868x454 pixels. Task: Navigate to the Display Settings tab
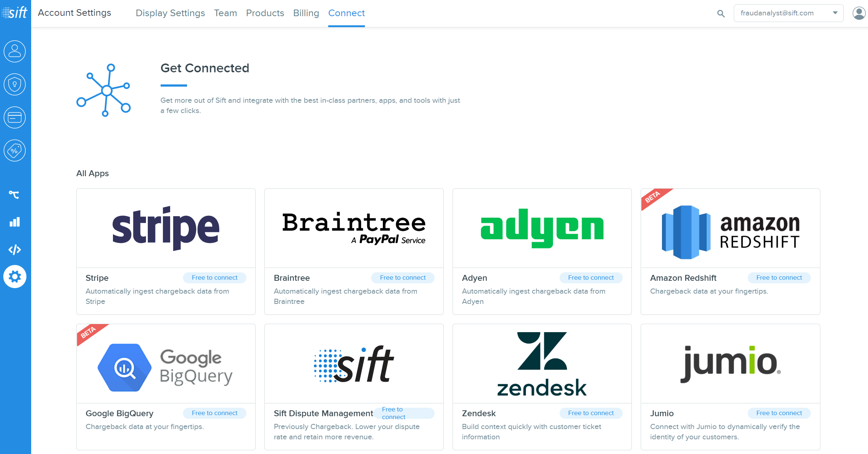coord(169,12)
